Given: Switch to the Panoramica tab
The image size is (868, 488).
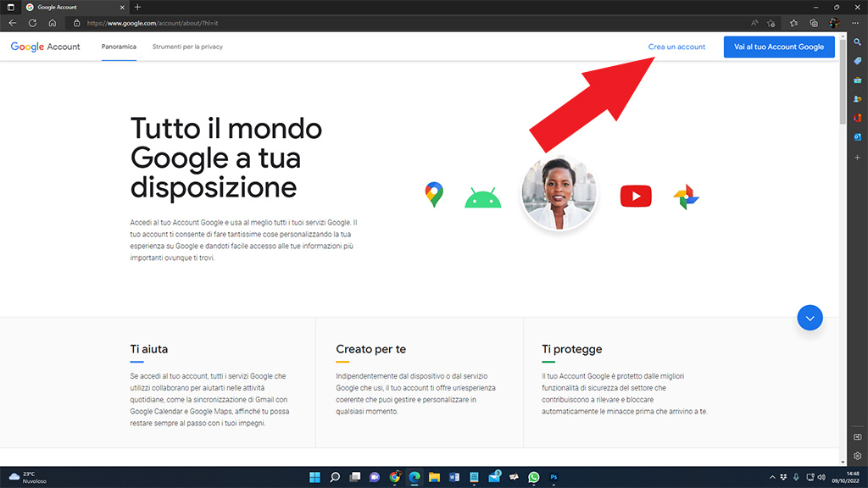Looking at the screenshot, I should (x=119, y=47).
